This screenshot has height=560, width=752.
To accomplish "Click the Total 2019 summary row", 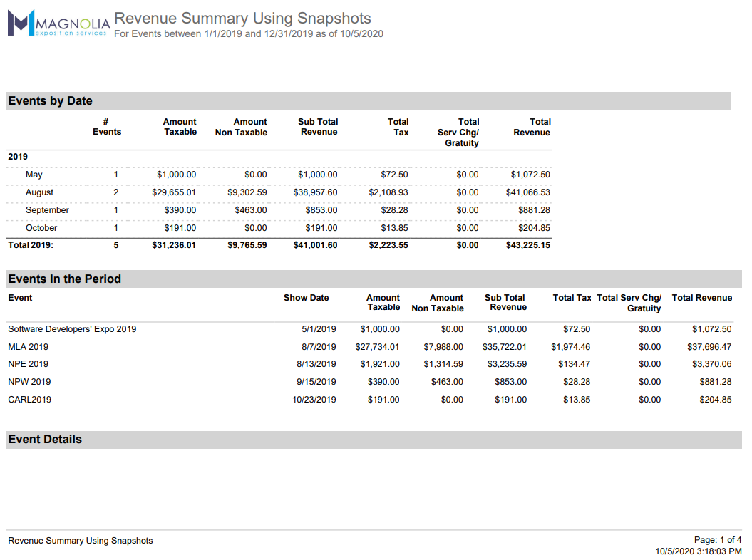I will (31, 244).
